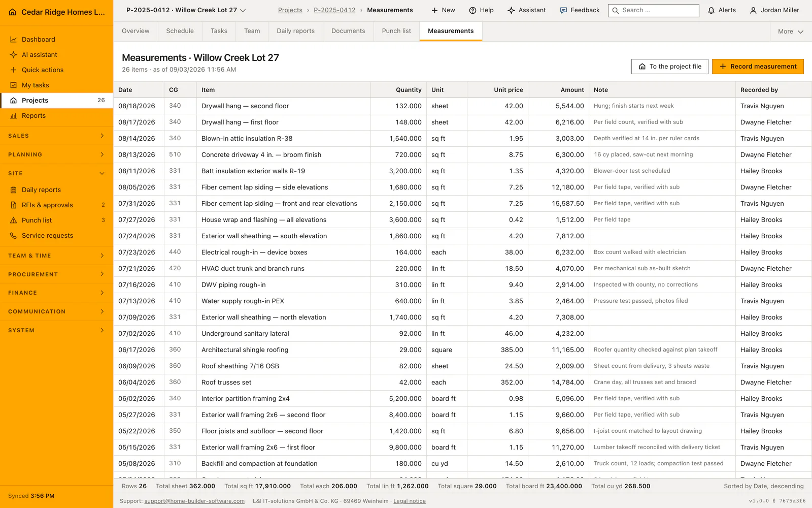Expand the Sales sidebar section
Viewport: 812px width, 508px height.
click(x=56, y=136)
